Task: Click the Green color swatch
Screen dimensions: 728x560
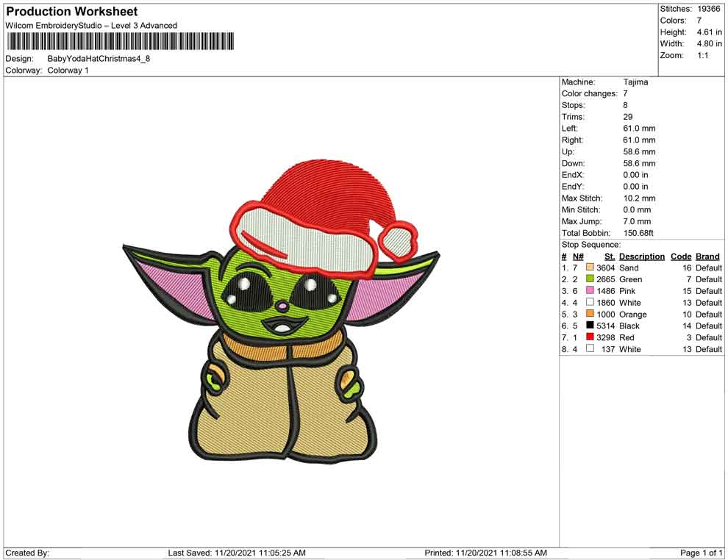Action: (x=590, y=279)
